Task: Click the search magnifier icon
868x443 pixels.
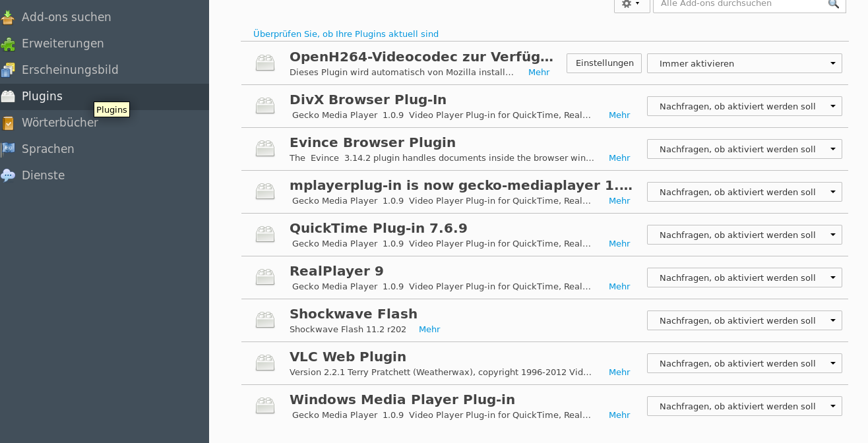Action: coord(834,4)
